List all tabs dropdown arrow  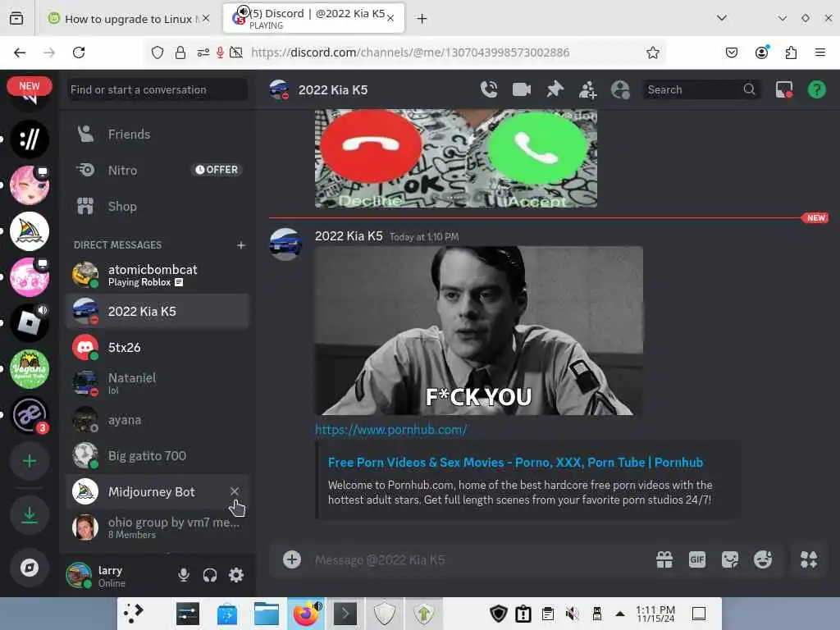point(722,18)
